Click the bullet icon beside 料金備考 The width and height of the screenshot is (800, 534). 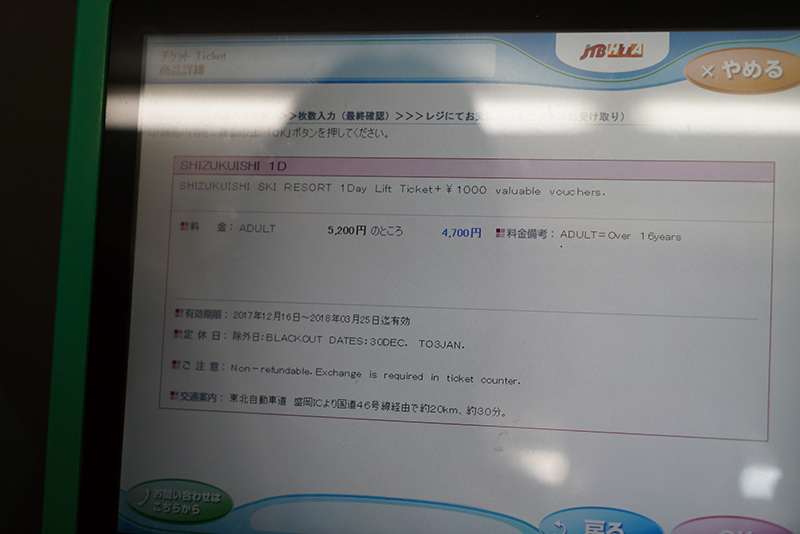tap(498, 234)
